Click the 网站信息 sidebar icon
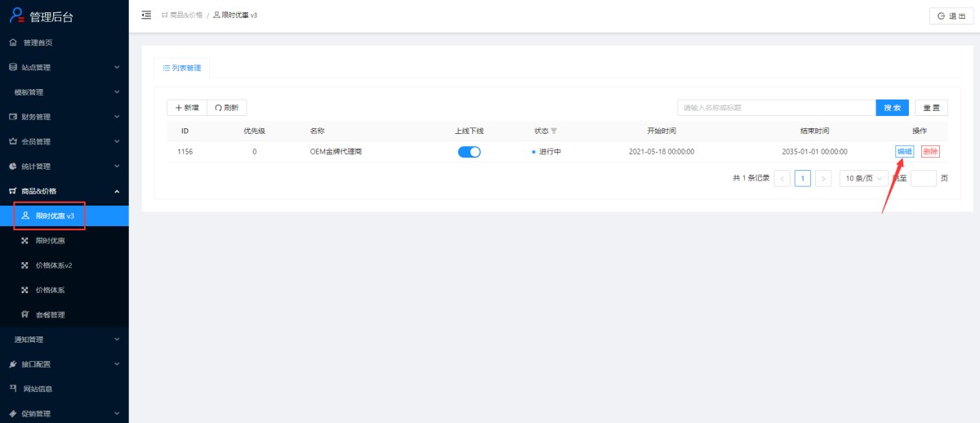The width and height of the screenshot is (980, 423). (x=13, y=389)
